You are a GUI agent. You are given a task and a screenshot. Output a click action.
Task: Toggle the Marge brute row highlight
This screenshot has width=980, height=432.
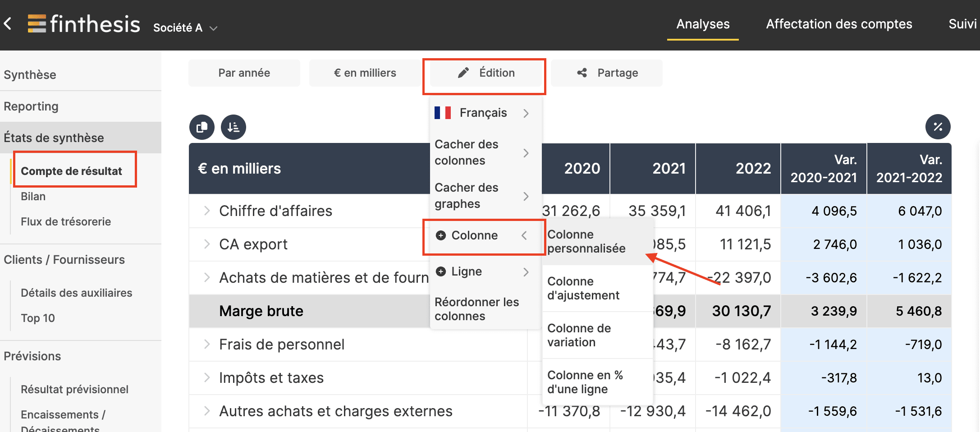[261, 311]
